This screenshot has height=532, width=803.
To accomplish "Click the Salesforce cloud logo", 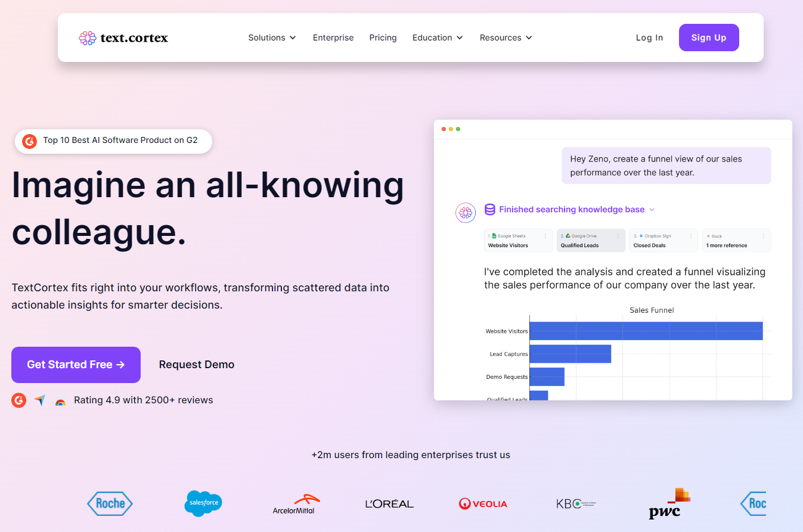I will coord(203,503).
